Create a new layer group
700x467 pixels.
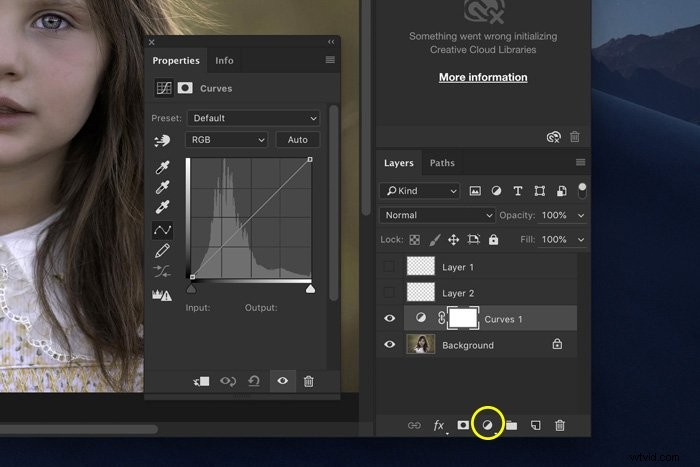(512, 425)
